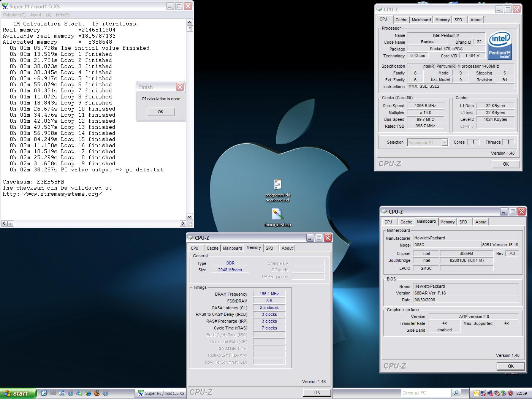The height and width of the screenshot is (399, 532).
Task: Click the Super PI vertical scrollbar up arrow
Action: [190, 22]
